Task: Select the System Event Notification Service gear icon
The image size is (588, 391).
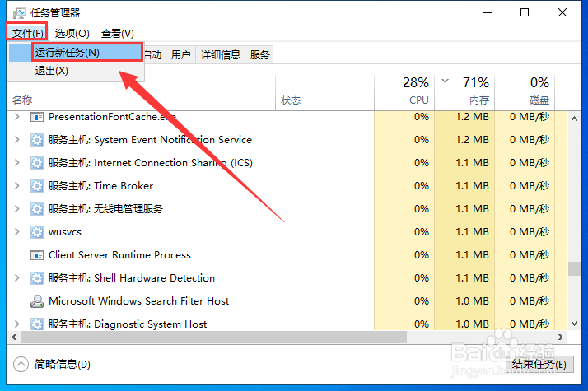Action: (x=37, y=140)
